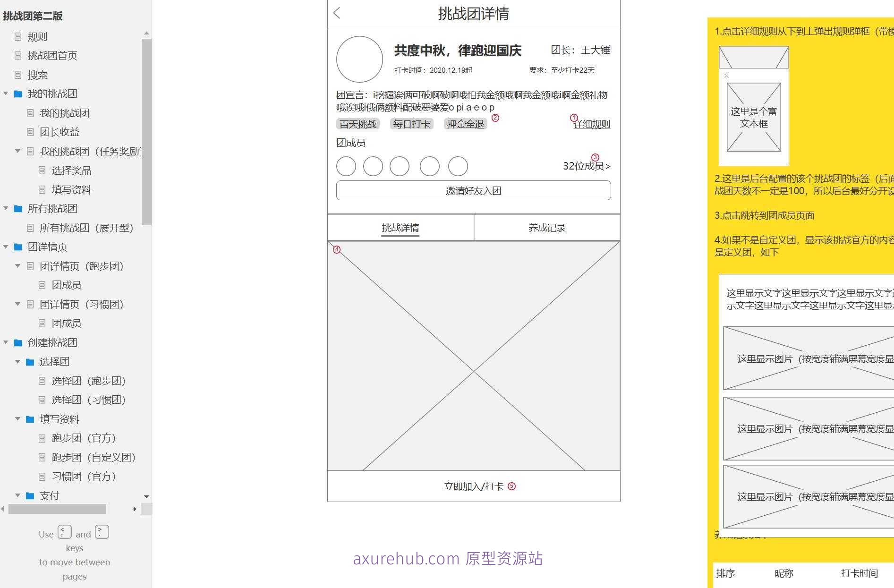Screen dimensions: 894x588
Task: Open 选择团（跑步团） page
Action: click(x=89, y=381)
